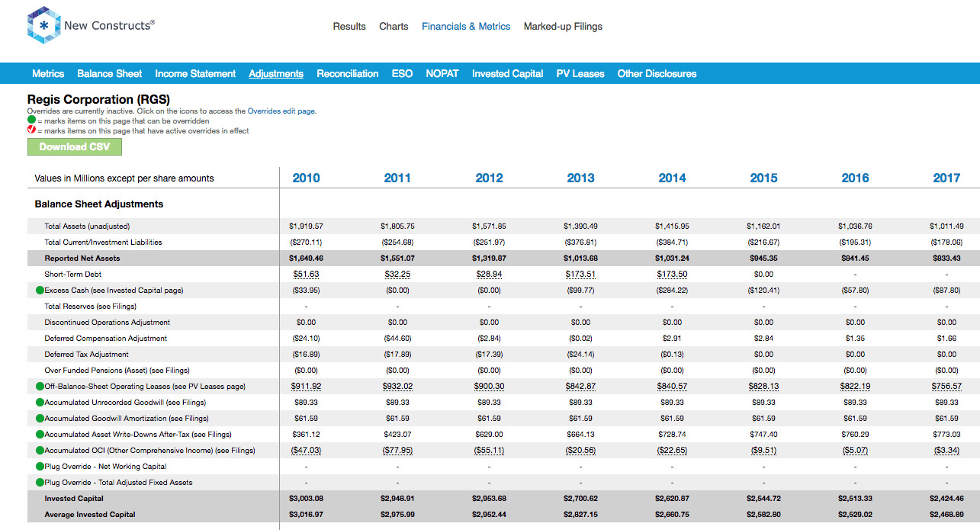Click 2014 operating leases value $840.57
980x530 pixels.
click(x=672, y=387)
